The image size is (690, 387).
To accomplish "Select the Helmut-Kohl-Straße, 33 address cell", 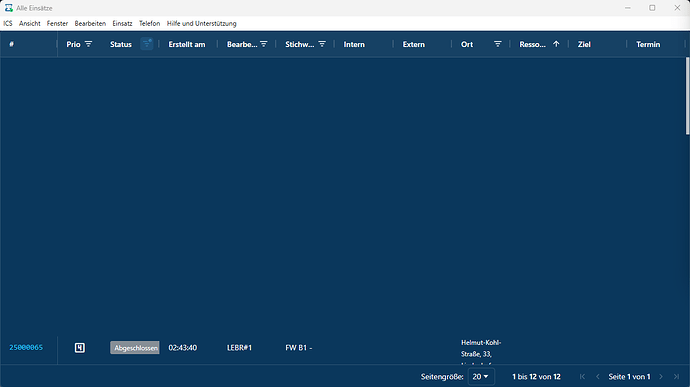I will (481, 352).
